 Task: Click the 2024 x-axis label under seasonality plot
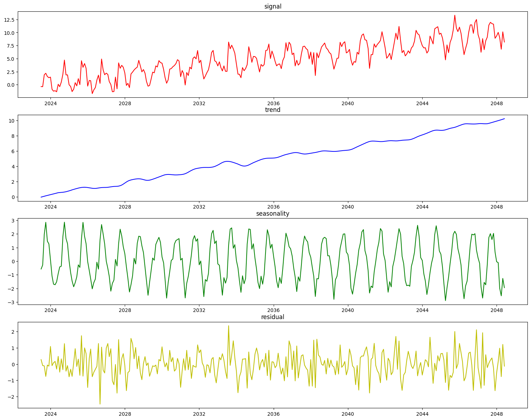(50, 310)
